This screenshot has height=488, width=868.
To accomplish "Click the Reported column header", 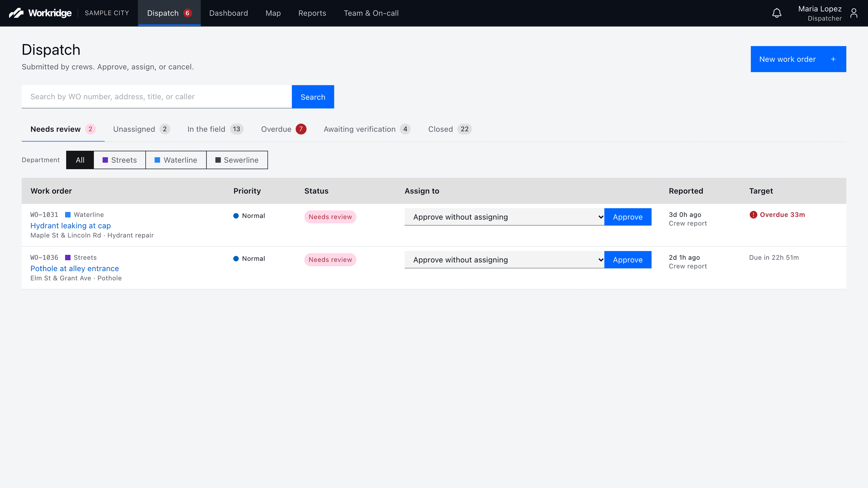I will click(x=686, y=191).
